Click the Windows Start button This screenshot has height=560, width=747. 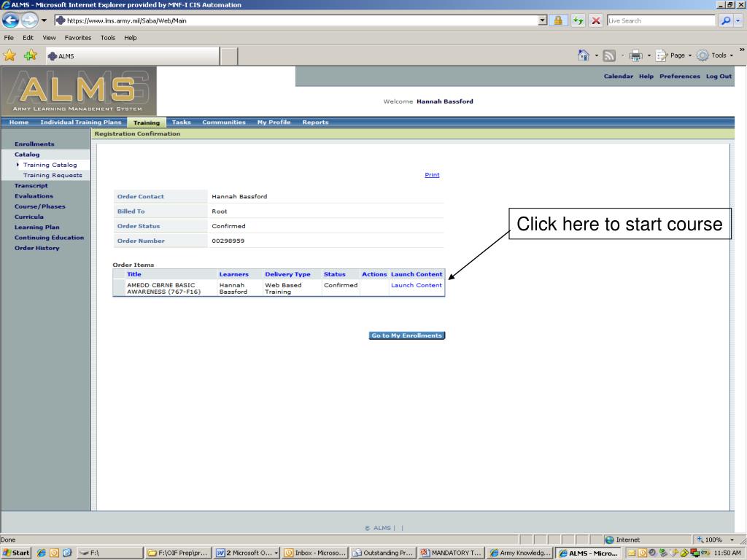16,553
